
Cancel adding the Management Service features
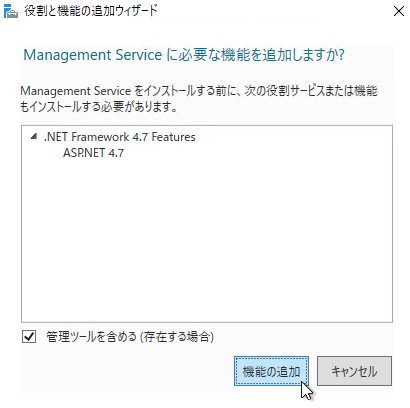[354, 371]
